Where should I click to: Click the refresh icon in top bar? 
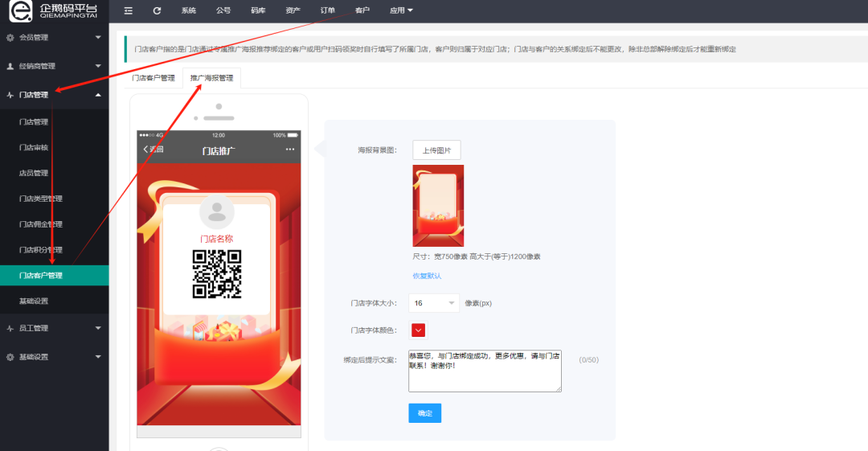pyautogui.click(x=158, y=10)
